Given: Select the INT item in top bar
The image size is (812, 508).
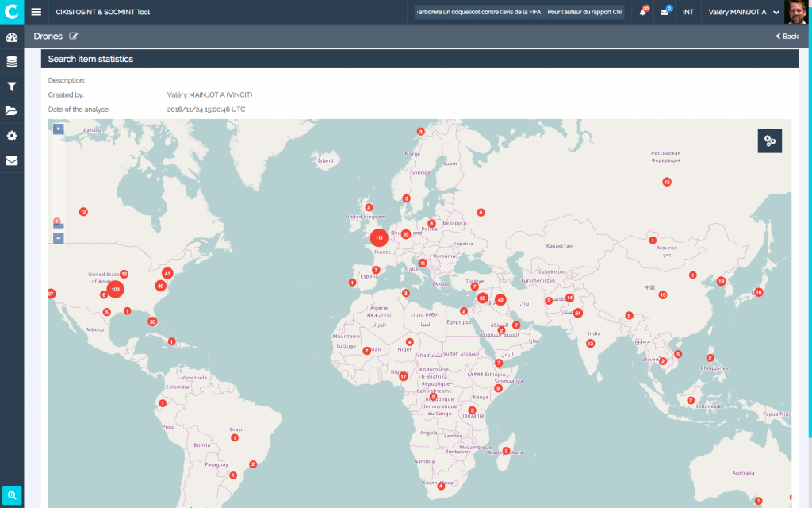Looking at the screenshot, I should click(688, 12).
